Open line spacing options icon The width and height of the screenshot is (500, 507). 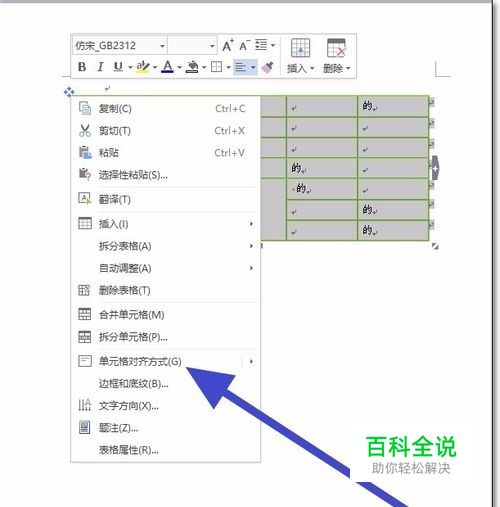[261, 45]
